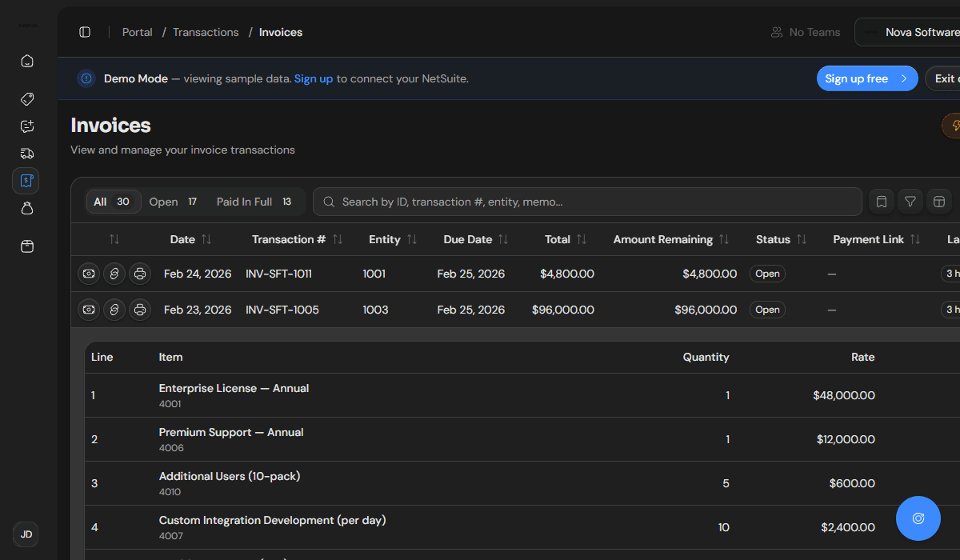
Task: Click the $2,400.00 rate value
Action: tap(848, 527)
